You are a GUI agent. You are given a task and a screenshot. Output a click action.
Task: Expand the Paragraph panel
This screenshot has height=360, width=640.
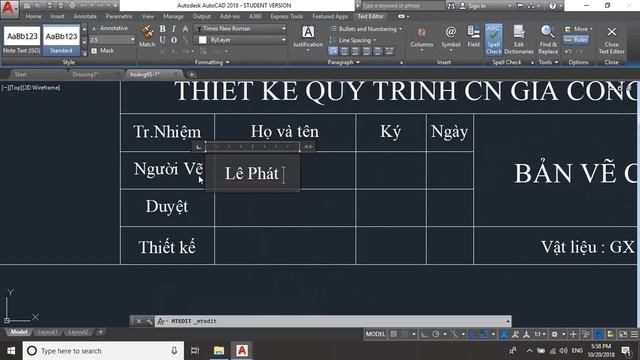click(x=344, y=62)
